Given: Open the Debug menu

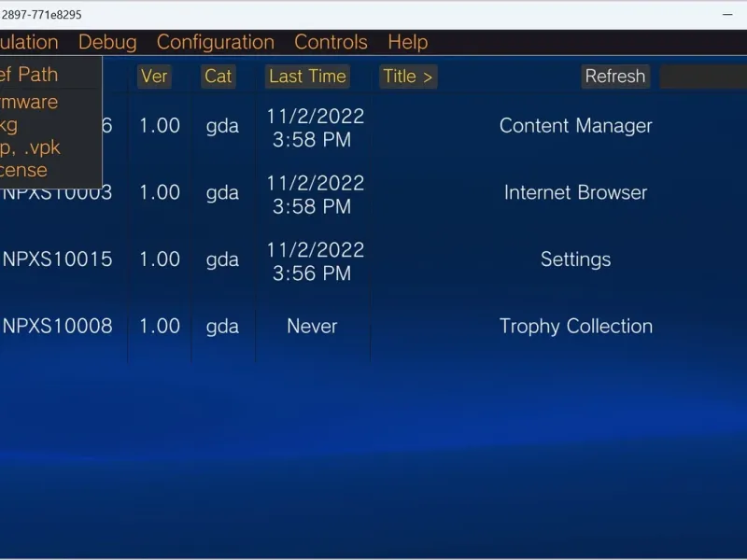Looking at the screenshot, I should (x=107, y=42).
